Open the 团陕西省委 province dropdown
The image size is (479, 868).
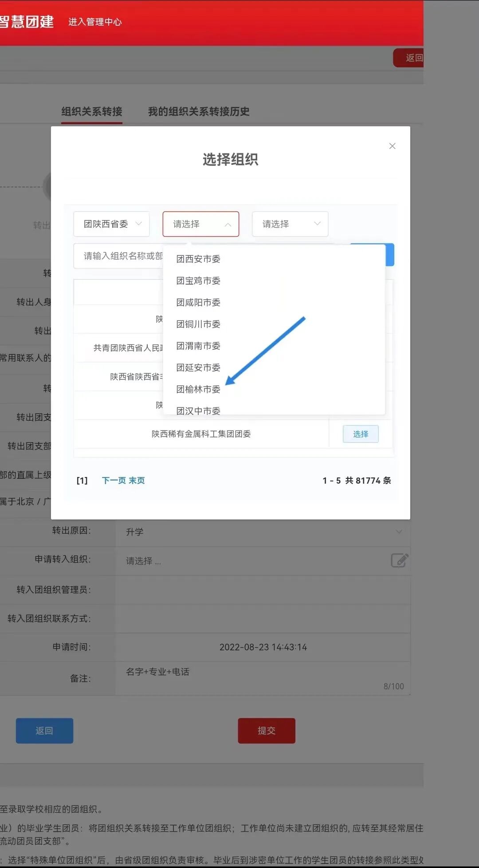[x=111, y=224]
